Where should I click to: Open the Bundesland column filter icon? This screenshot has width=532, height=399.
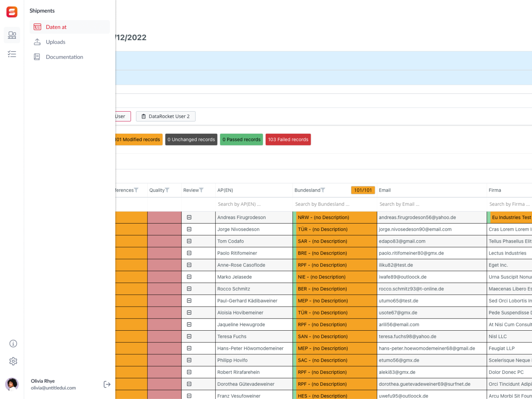(323, 190)
